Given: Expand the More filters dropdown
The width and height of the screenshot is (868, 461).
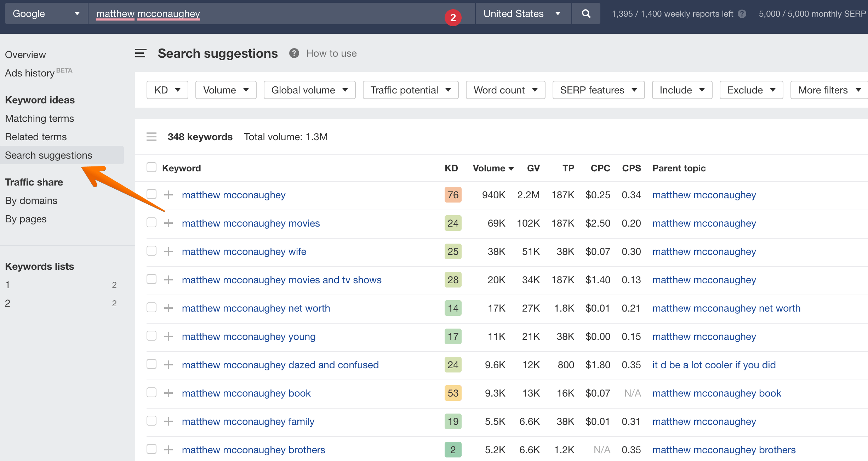Looking at the screenshot, I should pos(828,90).
